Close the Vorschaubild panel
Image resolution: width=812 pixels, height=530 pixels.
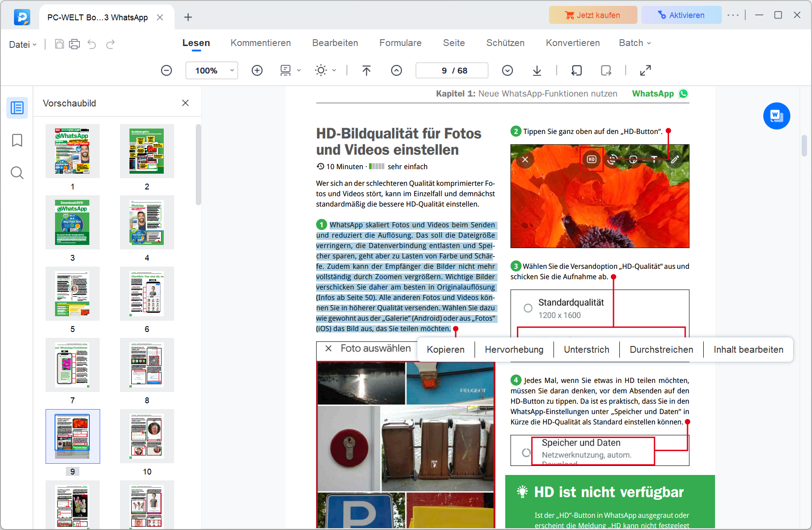[185, 103]
